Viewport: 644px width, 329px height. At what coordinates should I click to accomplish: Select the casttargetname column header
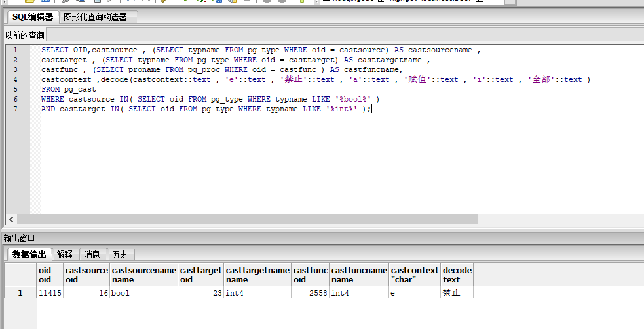[x=257, y=275]
